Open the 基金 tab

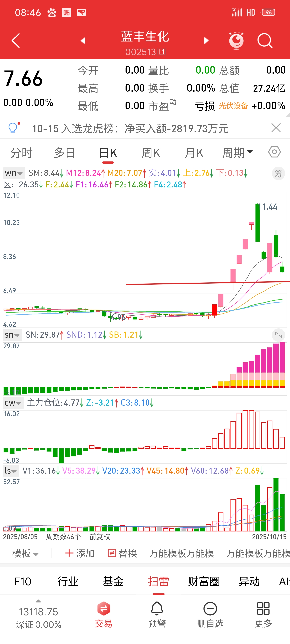[x=113, y=581]
